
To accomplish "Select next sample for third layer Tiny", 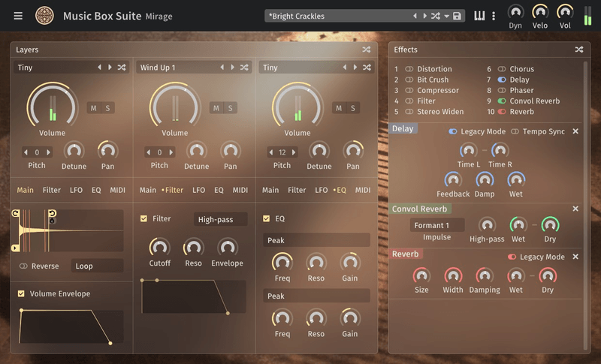I will pos(355,68).
